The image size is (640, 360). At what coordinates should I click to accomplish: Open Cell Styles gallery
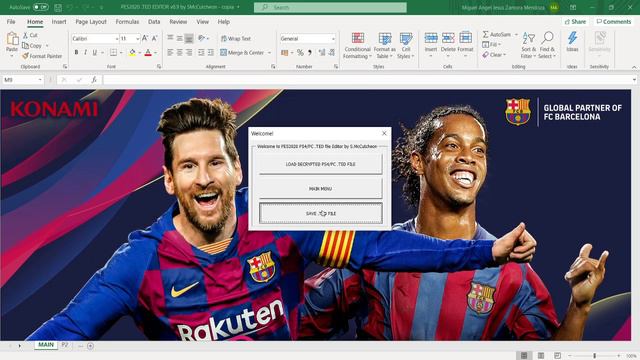(406, 45)
